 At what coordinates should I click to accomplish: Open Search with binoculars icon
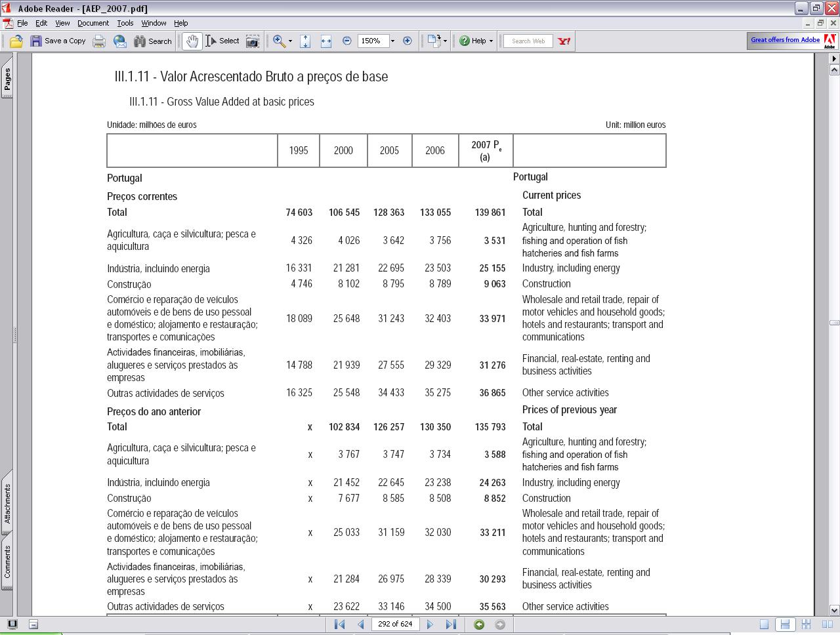click(x=153, y=41)
